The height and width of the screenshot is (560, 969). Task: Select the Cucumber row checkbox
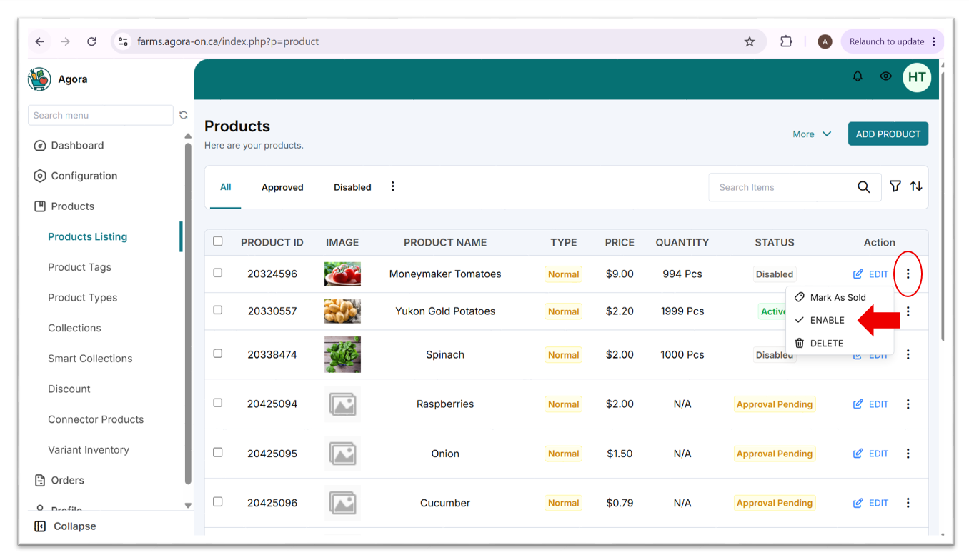[218, 501]
